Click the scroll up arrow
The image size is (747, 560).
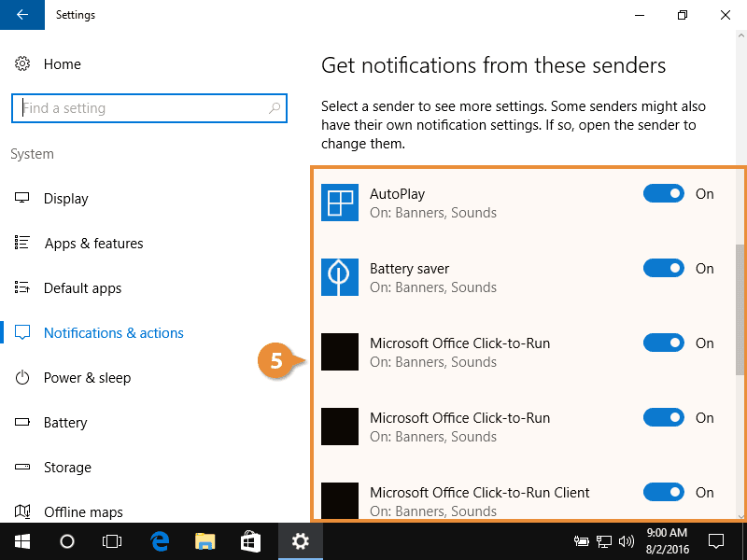(x=740, y=35)
